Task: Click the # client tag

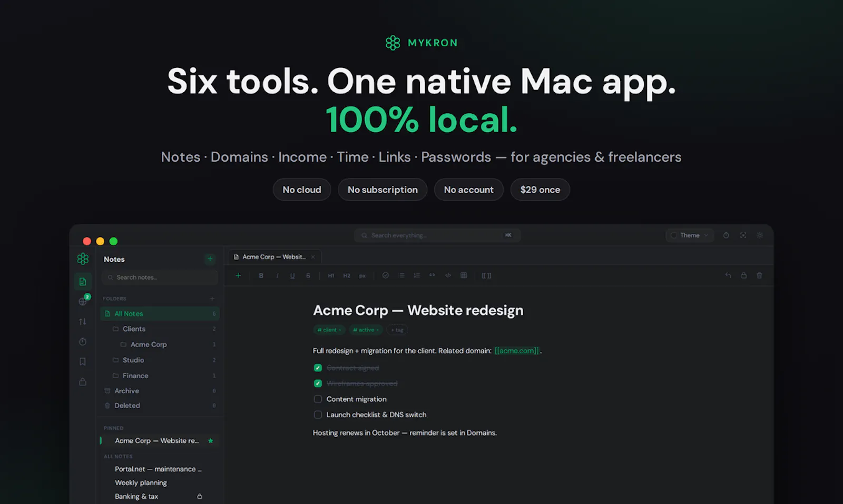Action: (x=329, y=330)
